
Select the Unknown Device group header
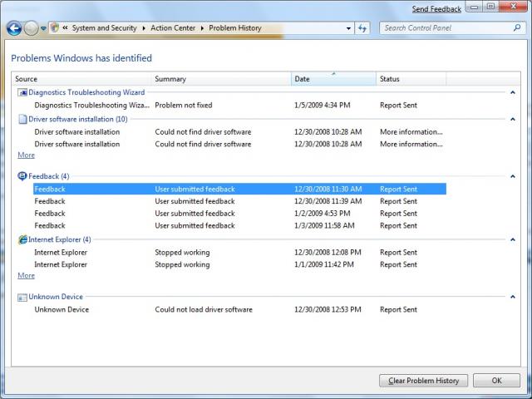56,297
